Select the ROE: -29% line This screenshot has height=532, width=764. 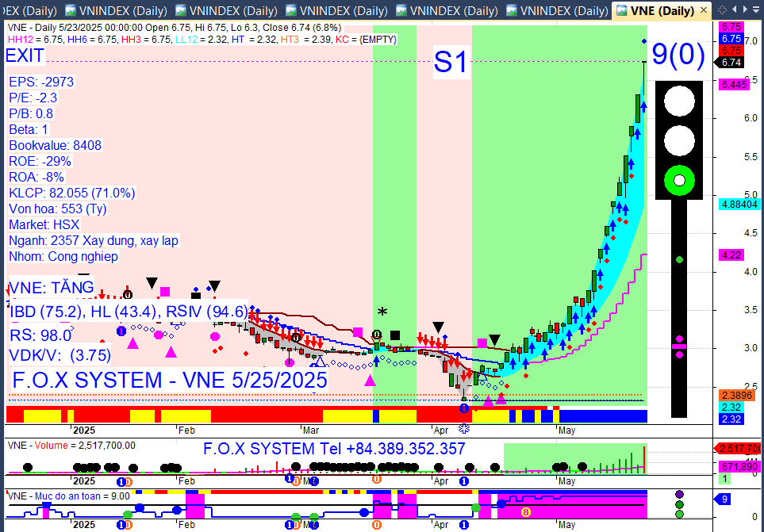40,161
